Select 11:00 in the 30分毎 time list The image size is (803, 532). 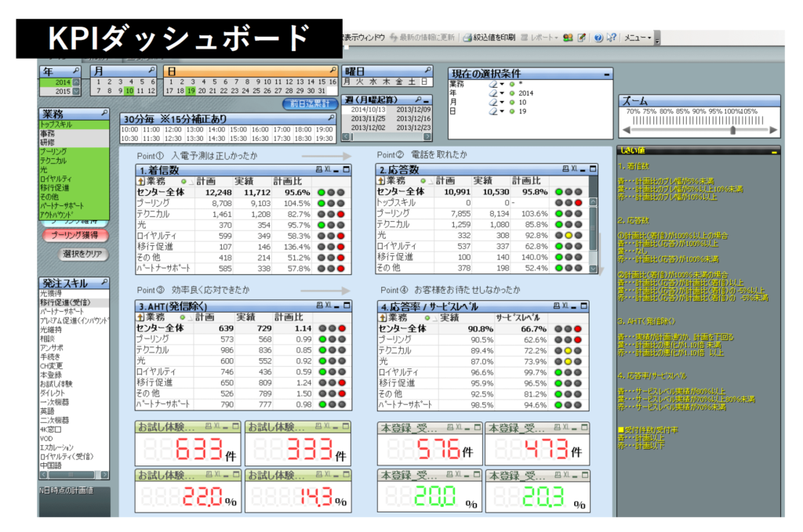[149, 129]
